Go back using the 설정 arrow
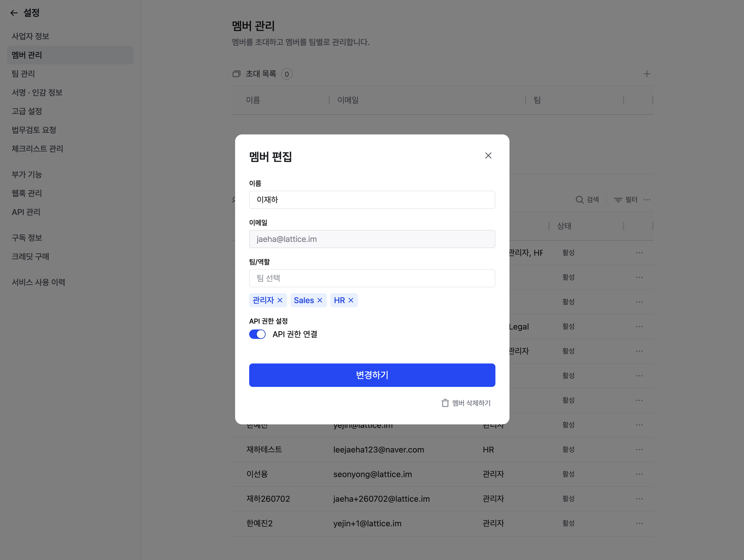This screenshot has width=744, height=560. pyautogui.click(x=14, y=13)
